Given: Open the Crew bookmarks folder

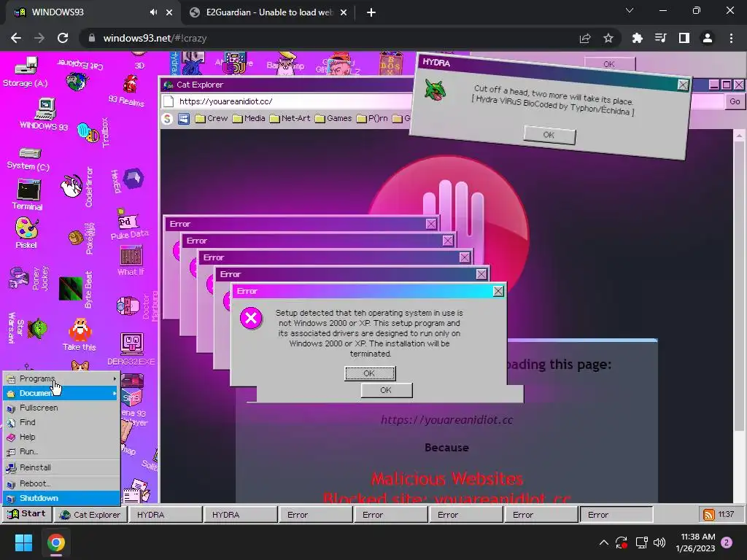Looking at the screenshot, I should [212, 119].
